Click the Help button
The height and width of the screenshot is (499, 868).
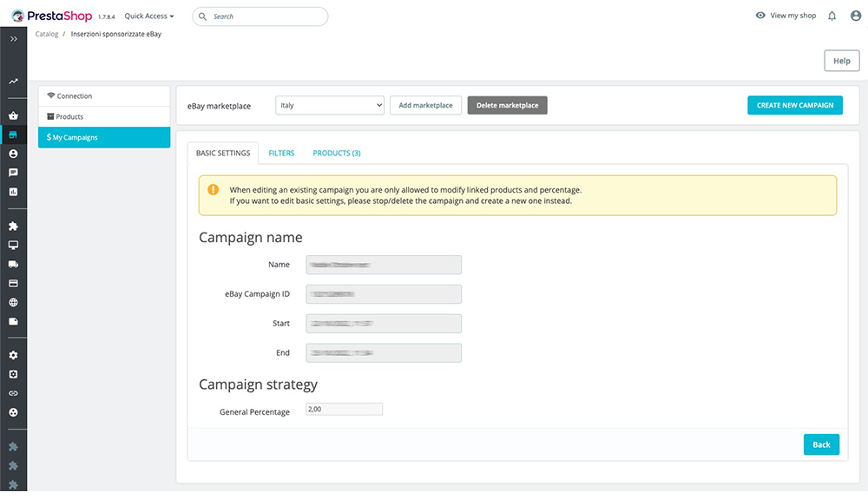click(x=841, y=61)
